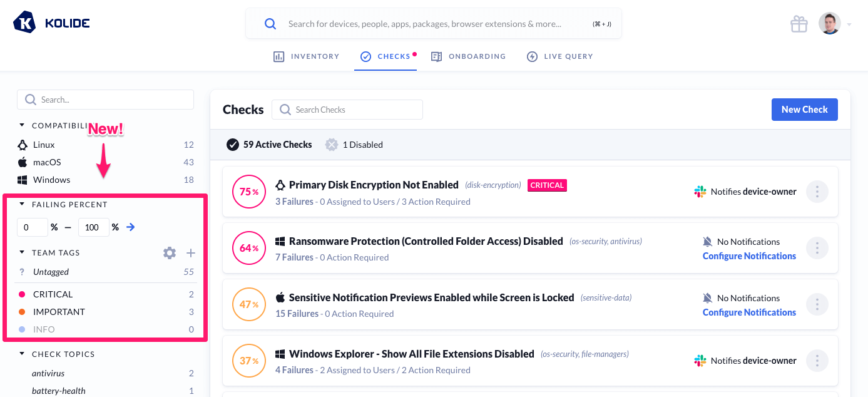The width and height of the screenshot is (868, 397).
Task: Click the Kolide logo icon
Action: [24, 23]
